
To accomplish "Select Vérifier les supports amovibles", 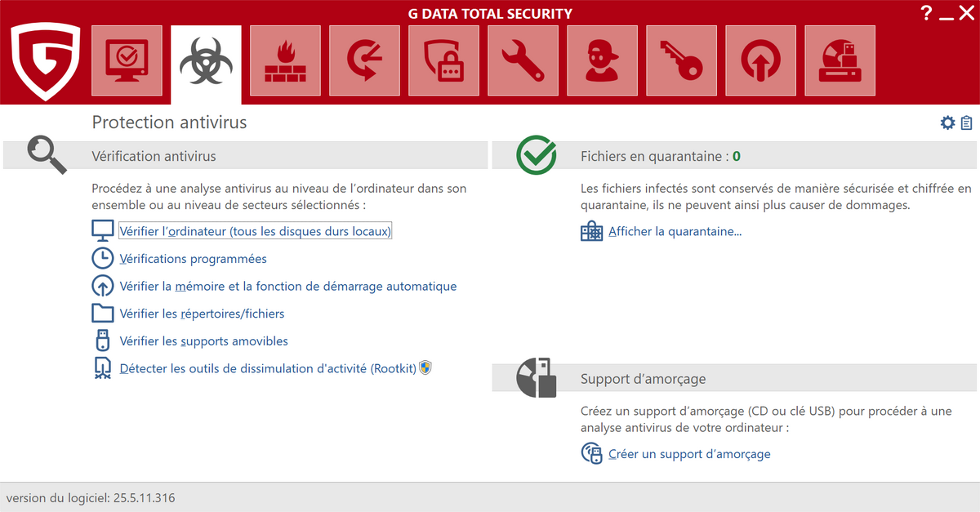I will click(203, 341).
